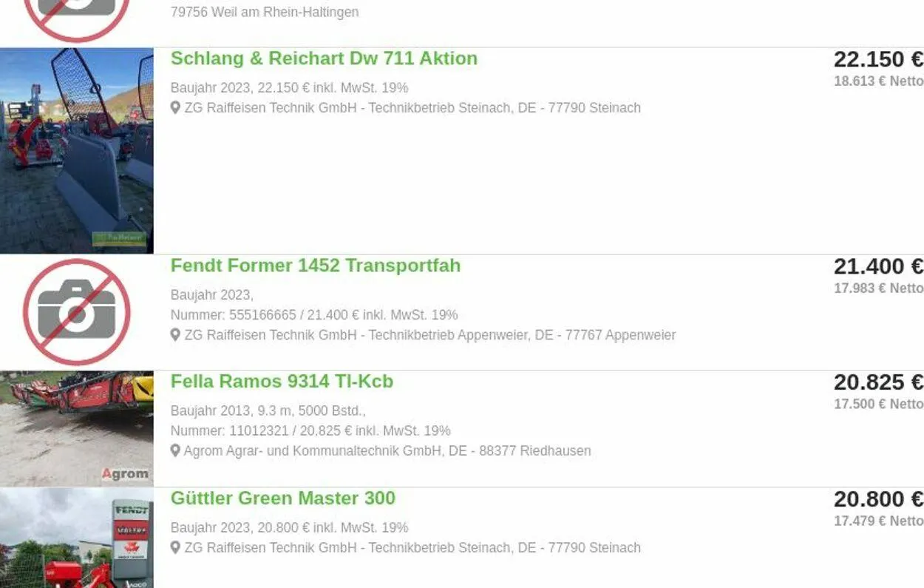The height and width of the screenshot is (588, 924).
Task: Click the map pin beside the Appenweier dealer
Action: (175, 335)
